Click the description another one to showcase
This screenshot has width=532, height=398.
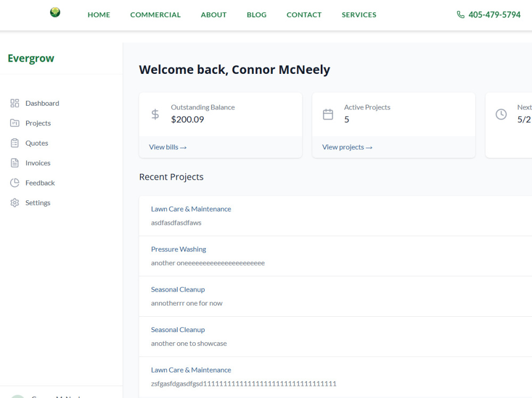pos(189,343)
